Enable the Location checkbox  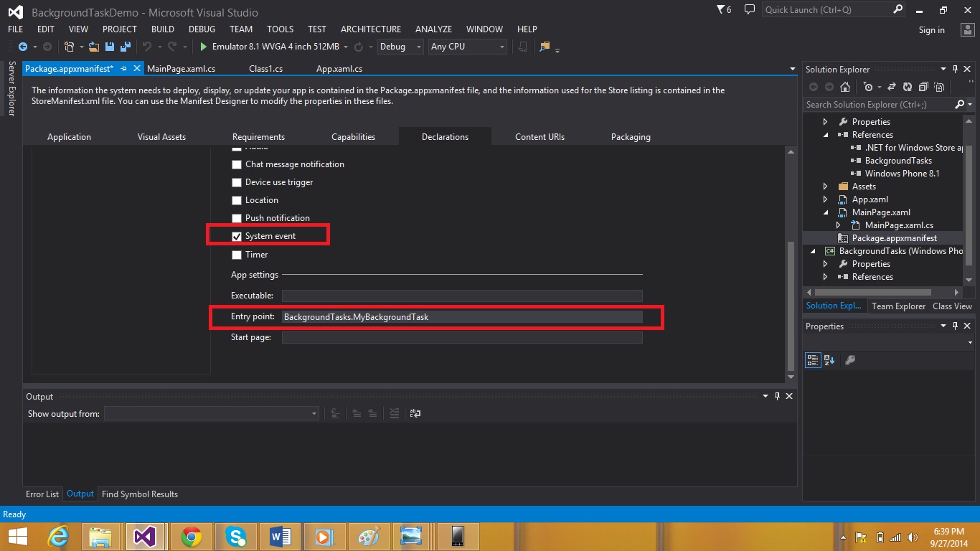[x=237, y=200]
